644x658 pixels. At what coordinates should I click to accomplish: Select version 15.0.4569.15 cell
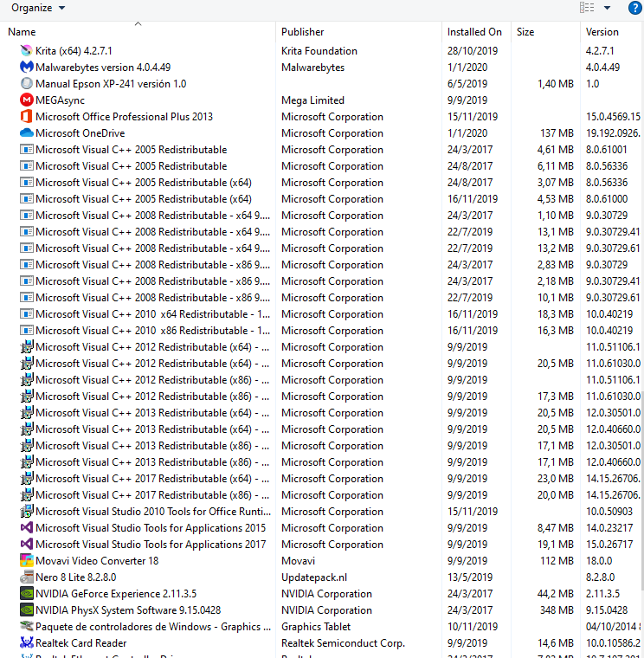coord(614,117)
